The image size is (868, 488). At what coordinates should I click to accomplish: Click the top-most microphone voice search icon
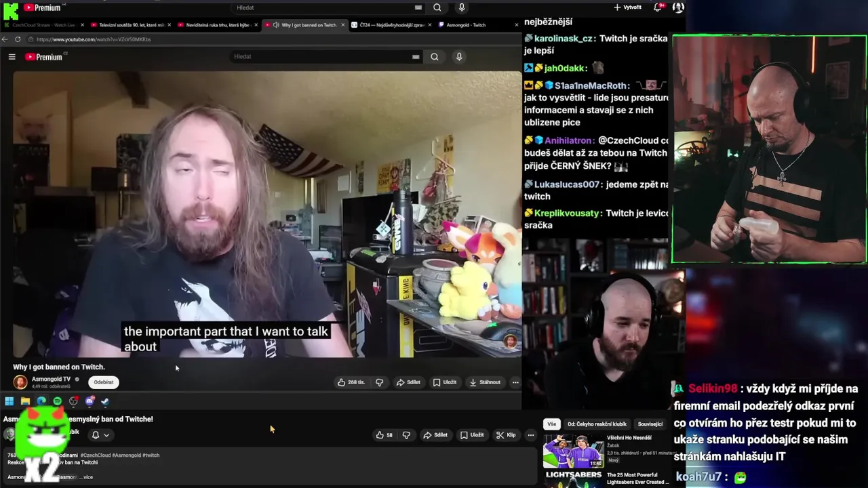pyautogui.click(x=462, y=7)
